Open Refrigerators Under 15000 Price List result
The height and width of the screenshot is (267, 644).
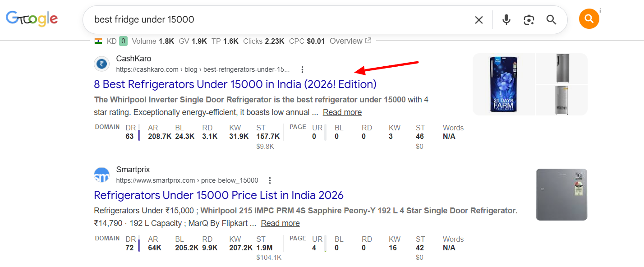[219, 195]
